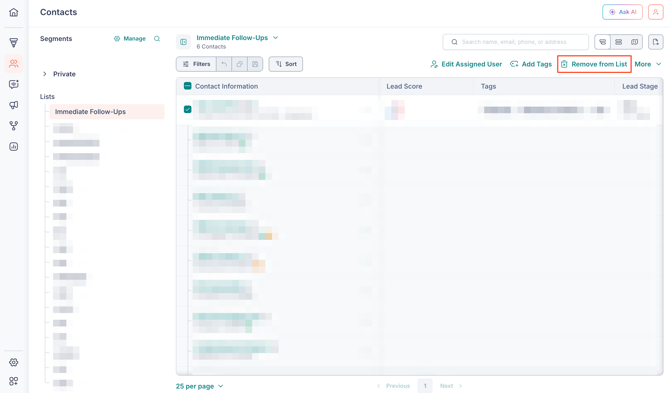The height and width of the screenshot is (393, 670).
Task: Open the Filters button
Action: coord(197,64)
